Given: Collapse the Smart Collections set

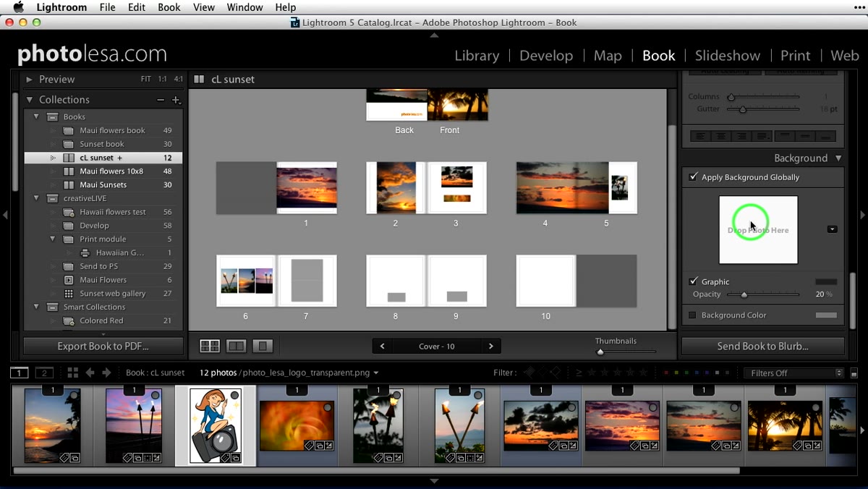Looking at the screenshot, I should [x=36, y=307].
